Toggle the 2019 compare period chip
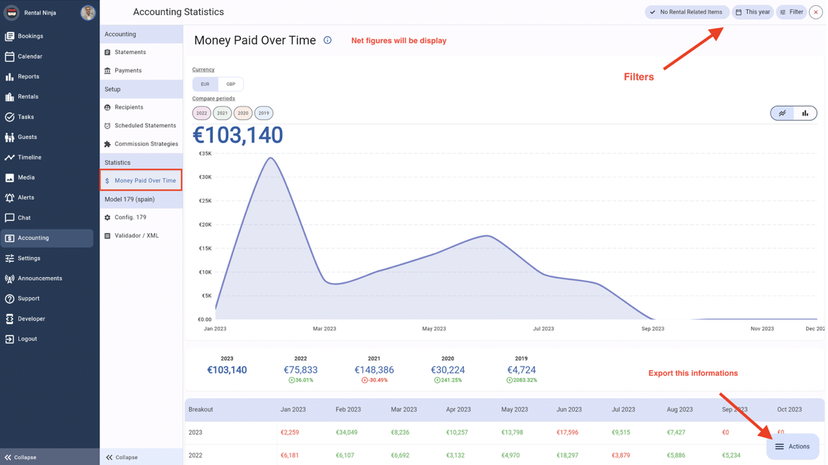Image resolution: width=828 pixels, height=465 pixels. point(263,113)
